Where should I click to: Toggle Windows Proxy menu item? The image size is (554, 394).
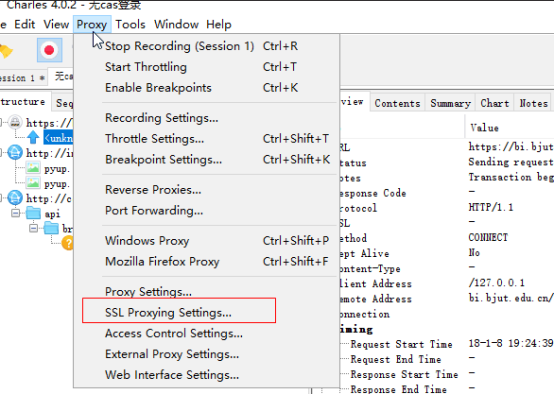(206, 241)
